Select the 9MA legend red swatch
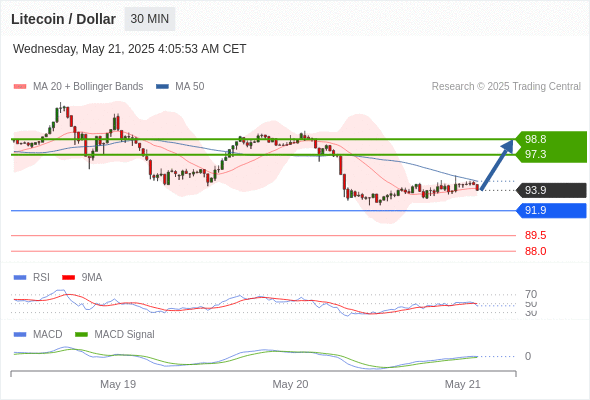 pos(68,278)
